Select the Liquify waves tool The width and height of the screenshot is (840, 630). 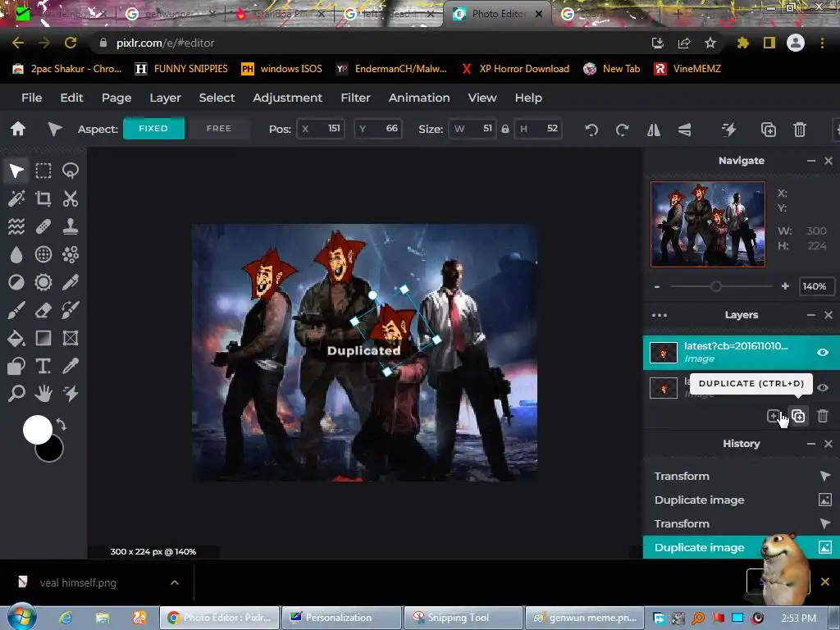tap(16, 226)
